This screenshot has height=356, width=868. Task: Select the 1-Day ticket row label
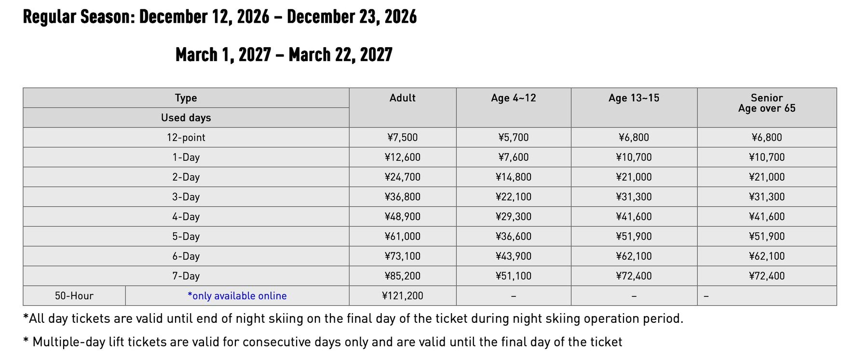pyautogui.click(x=186, y=157)
